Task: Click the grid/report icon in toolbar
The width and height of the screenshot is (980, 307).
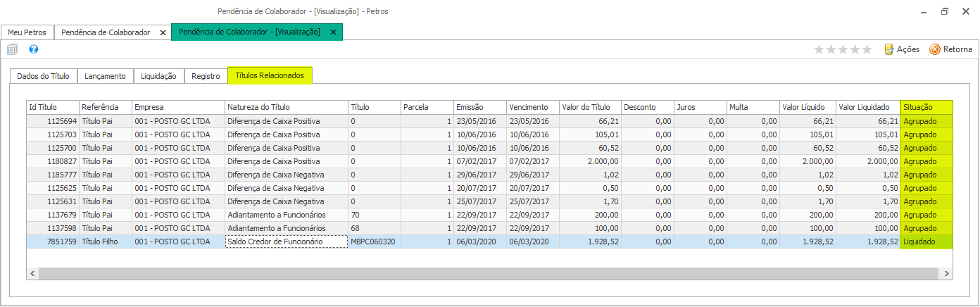Action: (x=12, y=49)
